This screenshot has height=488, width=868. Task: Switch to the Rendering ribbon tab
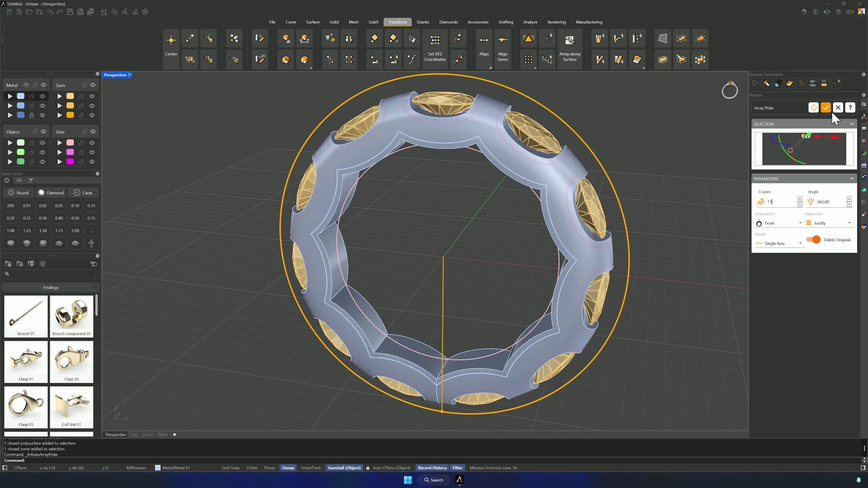tap(556, 22)
